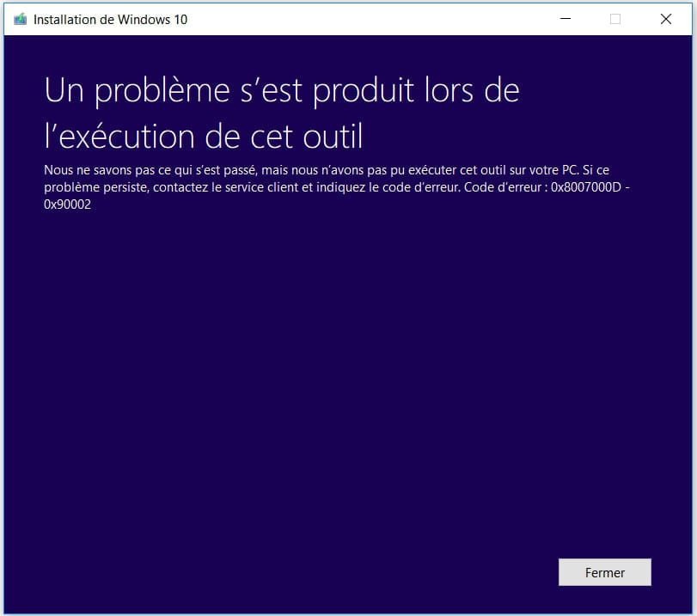Click the Fermer button

coord(604,572)
